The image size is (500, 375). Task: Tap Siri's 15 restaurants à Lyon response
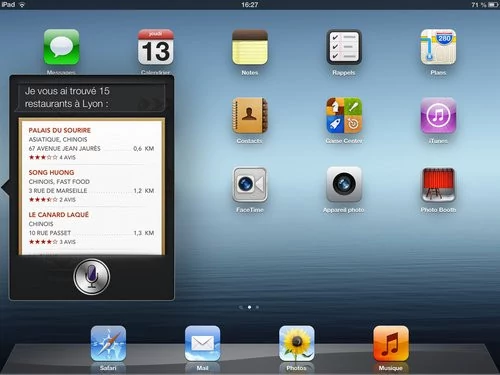(x=67, y=97)
